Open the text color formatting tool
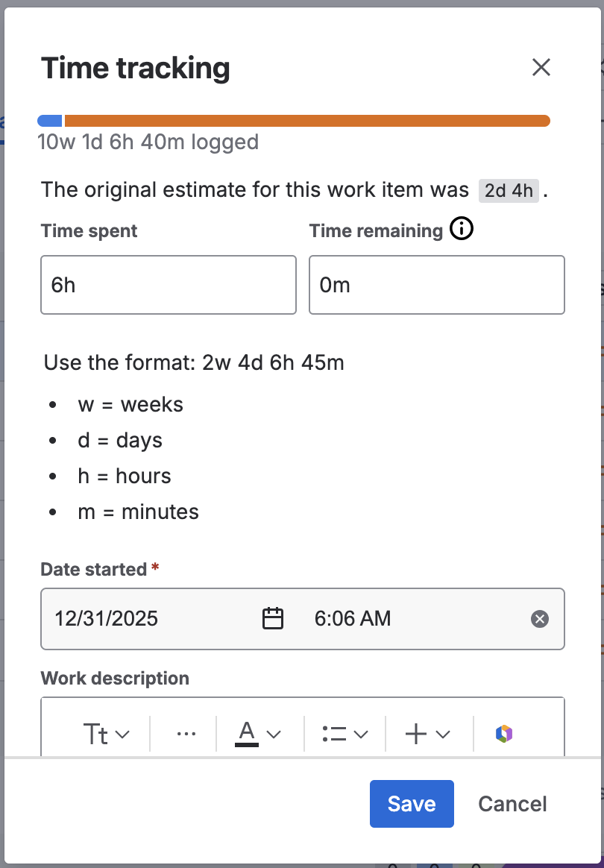The height and width of the screenshot is (868, 604). tap(246, 733)
